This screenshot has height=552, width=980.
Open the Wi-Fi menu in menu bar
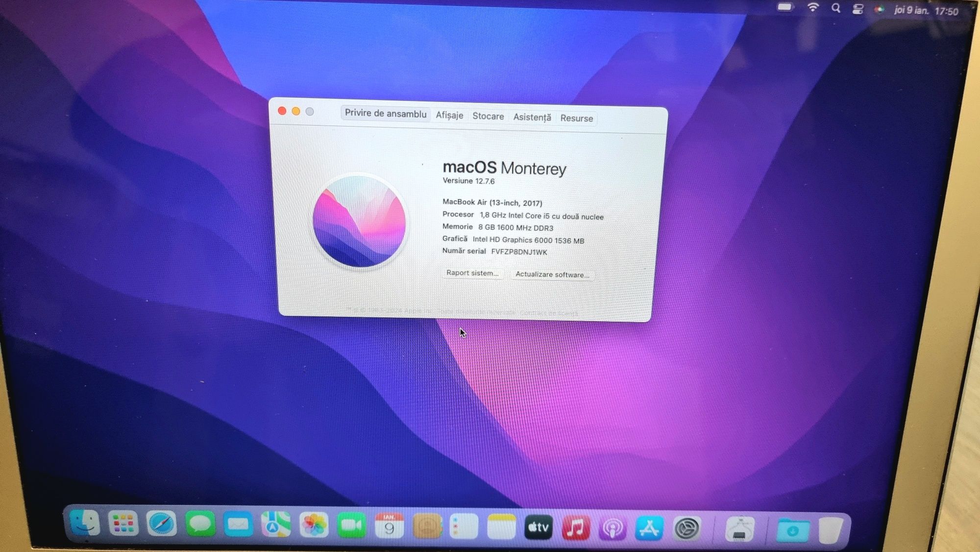pyautogui.click(x=813, y=7)
